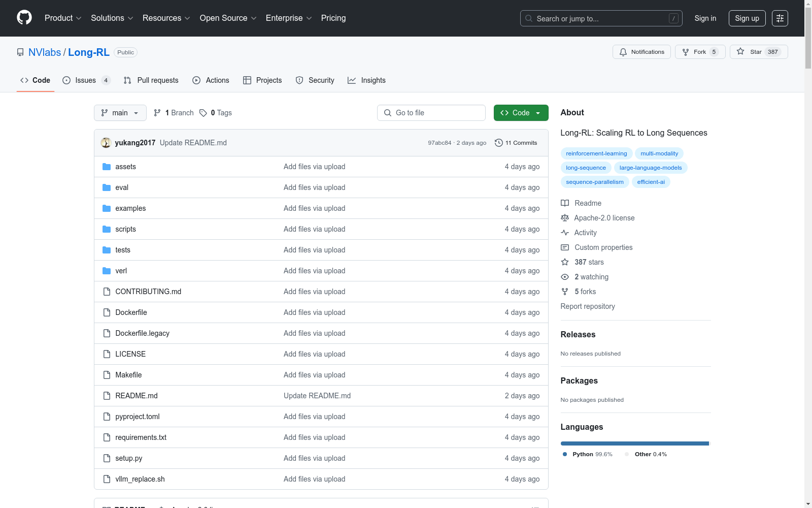812x508 pixels.
Task: Click the Dockerfile file icon
Action: 107,312
